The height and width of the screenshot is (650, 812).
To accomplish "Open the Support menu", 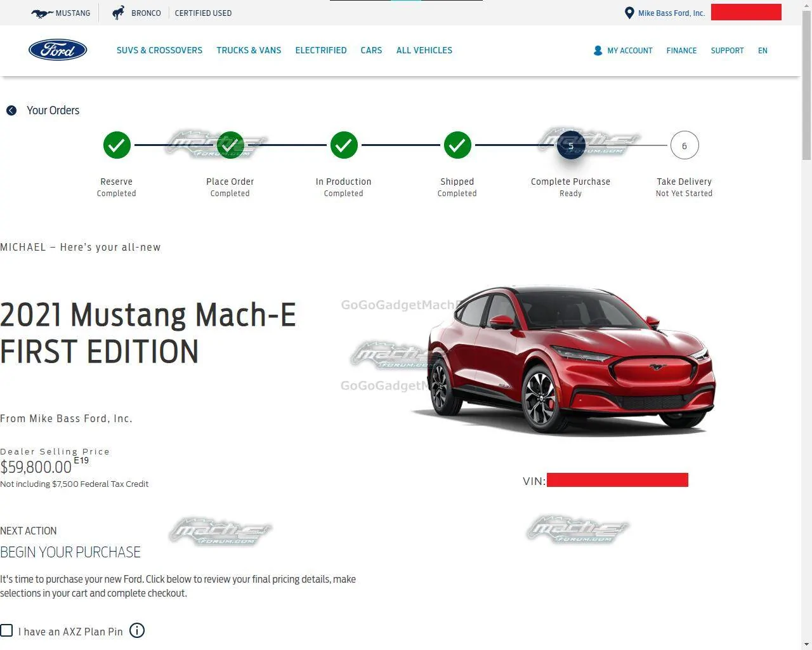I will [x=727, y=51].
